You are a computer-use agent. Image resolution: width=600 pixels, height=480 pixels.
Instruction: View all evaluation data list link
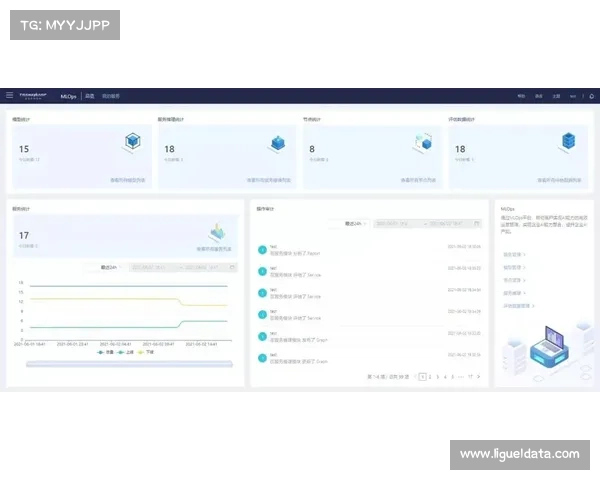pyautogui.click(x=559, y=180)
